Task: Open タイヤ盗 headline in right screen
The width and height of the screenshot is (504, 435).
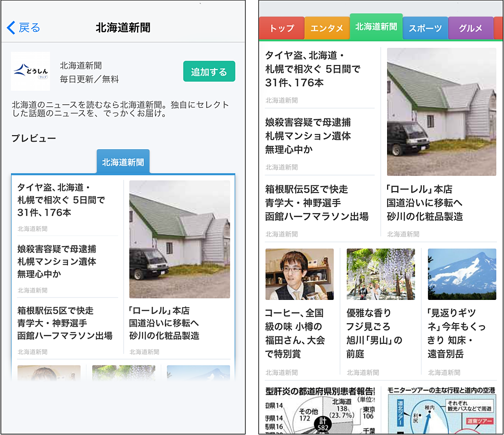Action: point(313,69)
